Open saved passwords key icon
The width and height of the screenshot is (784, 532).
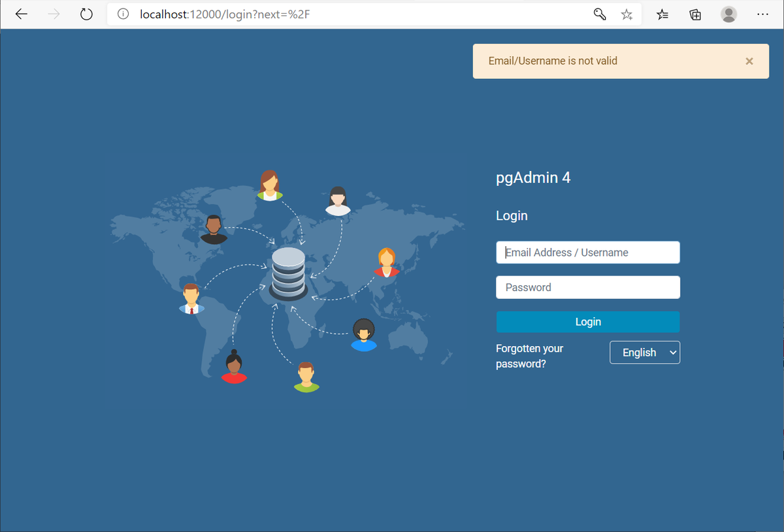click(x=600, y=14)
